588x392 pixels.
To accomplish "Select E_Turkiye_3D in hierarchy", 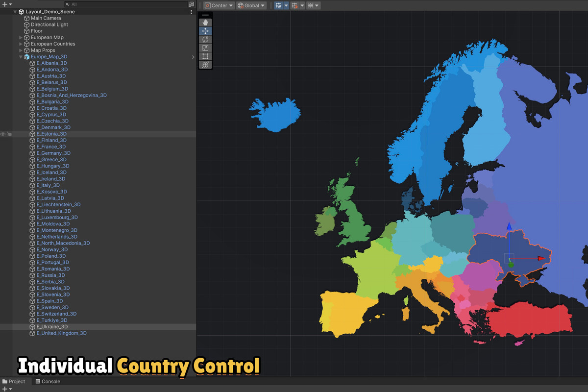I will click(x=52, y=320).
